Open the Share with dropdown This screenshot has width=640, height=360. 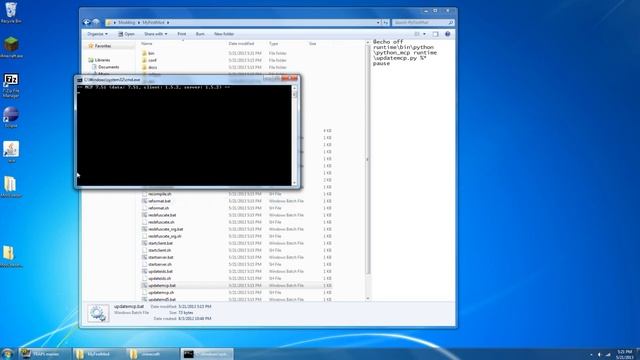(156, 34)
